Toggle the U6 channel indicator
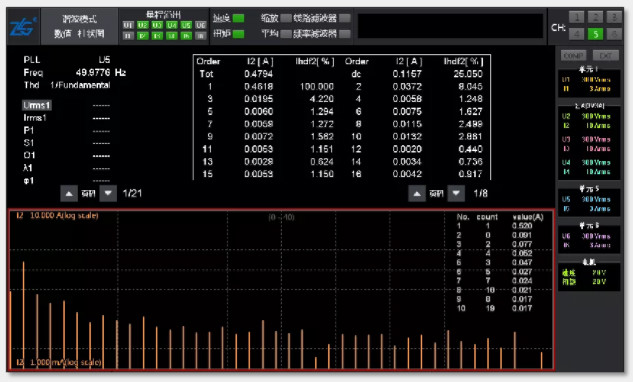Screen dimensions: 633x382 [201, 25]
